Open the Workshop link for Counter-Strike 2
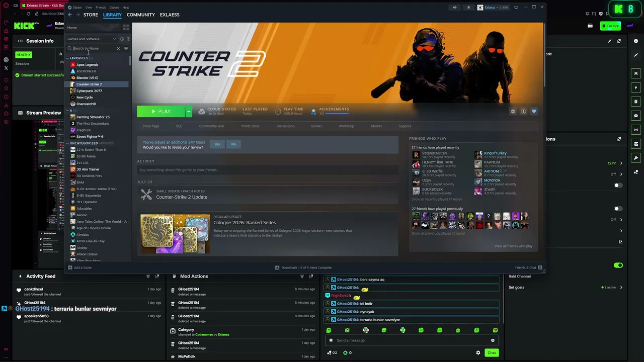This screenshot has width=644, height=362. (x=346, y=126)
